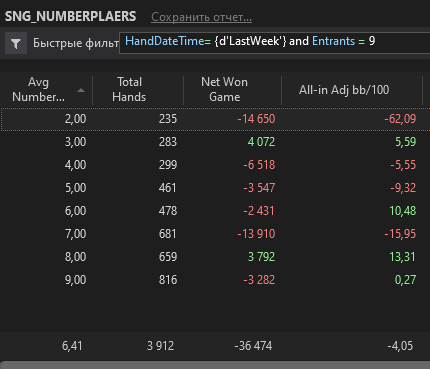Screen dimensions: 430x369
Task: Click Total Hands value 283
Action: pyautogui.click(x=168, y=142)
